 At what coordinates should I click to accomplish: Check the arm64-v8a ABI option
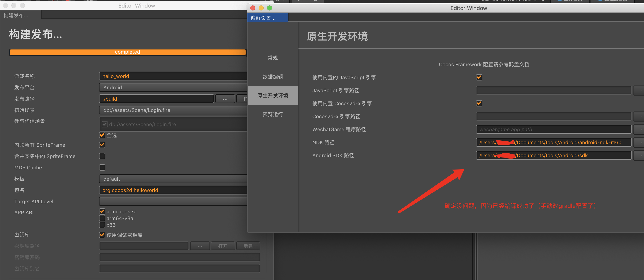click(102, 218)
